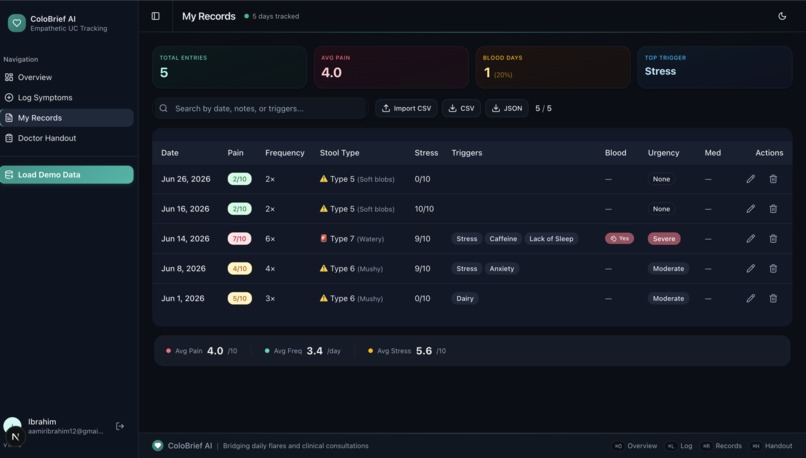806x458 pixels.
Task: Click the search magnifier icon
Action: pos(163,108)
